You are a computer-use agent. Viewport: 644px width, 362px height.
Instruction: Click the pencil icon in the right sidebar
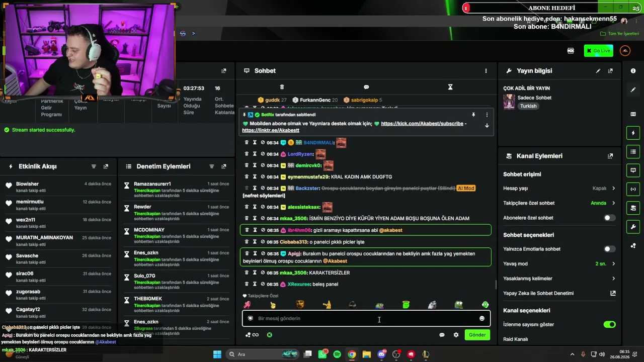[633, 89]
